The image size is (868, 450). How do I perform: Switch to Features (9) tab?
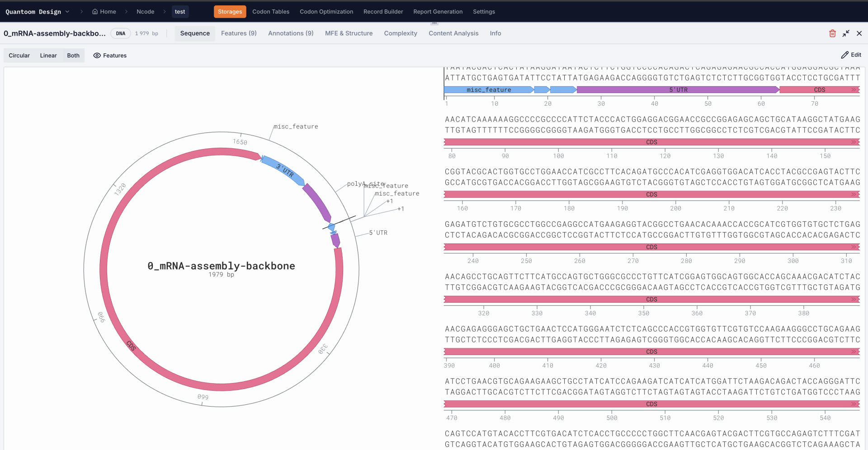click(239, 33)
